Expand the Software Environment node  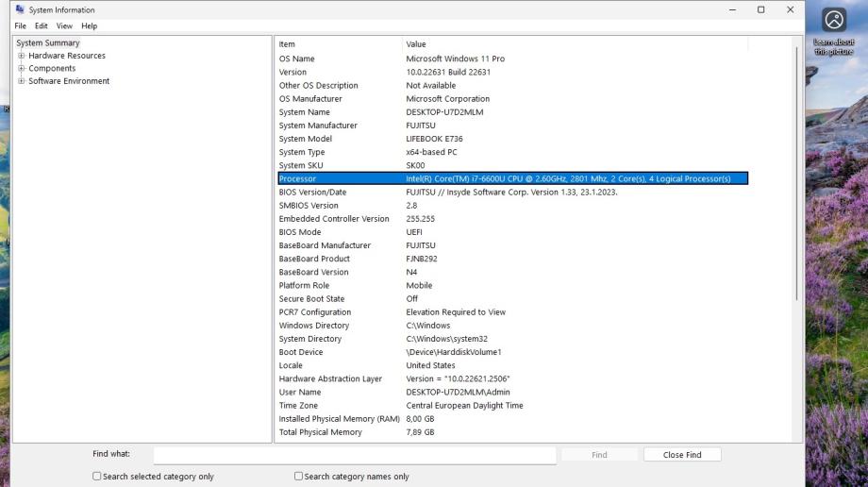[x=21, y=81]
